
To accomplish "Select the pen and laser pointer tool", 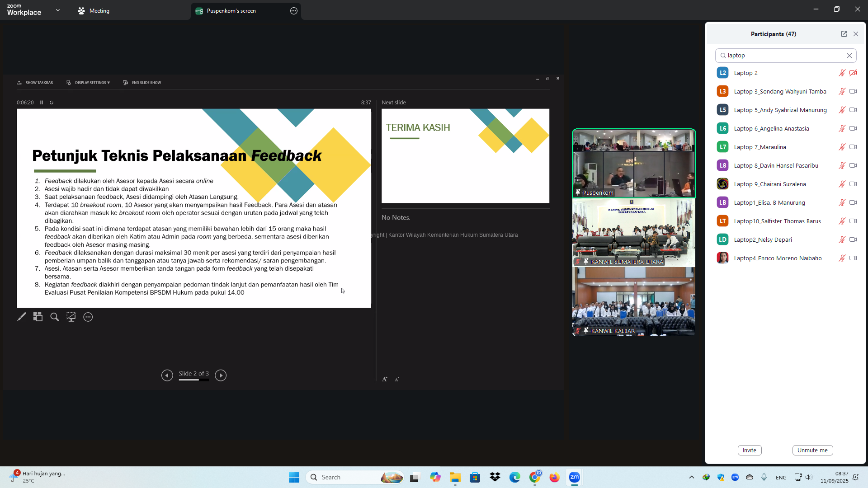I will pos(21,317).
